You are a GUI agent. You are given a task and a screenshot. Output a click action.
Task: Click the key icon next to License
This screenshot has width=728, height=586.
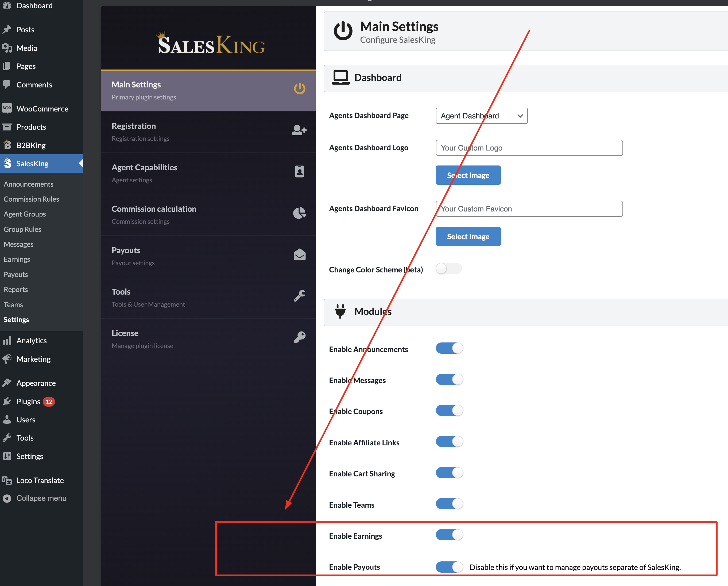coord(300,337)
